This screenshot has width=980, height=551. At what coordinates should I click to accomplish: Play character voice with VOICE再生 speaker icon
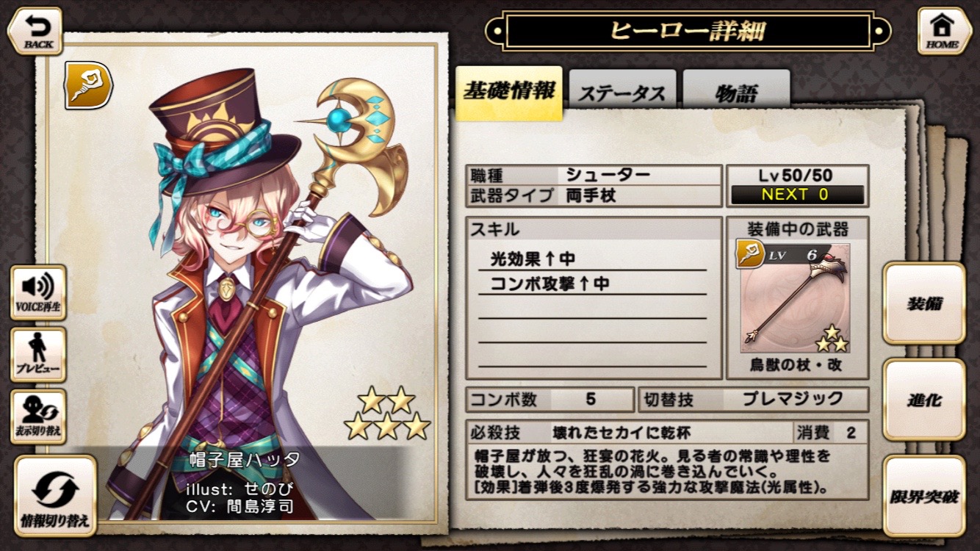[x=38, y=292]
